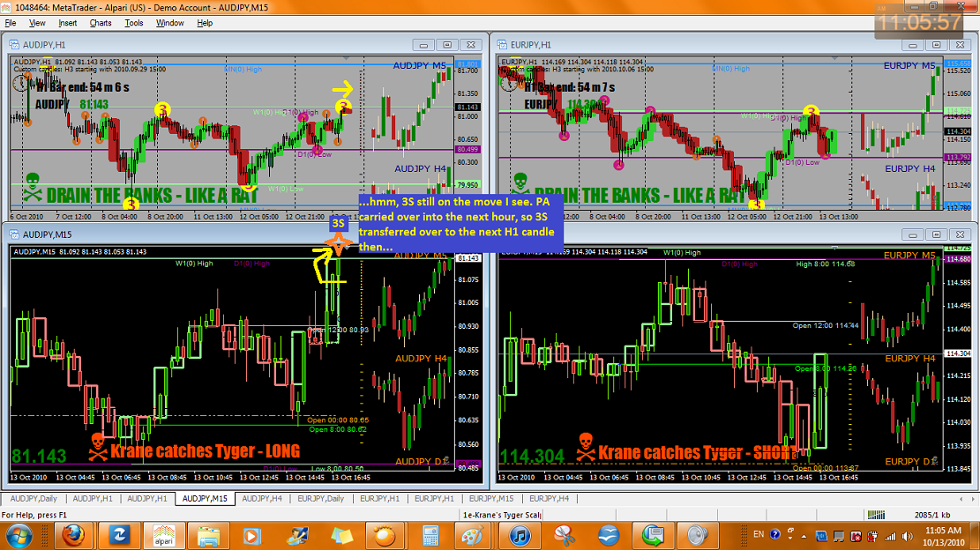Click the chart shift marker in AUDJPY,H1 window
The image size is (980, 550).
click(346, 58)
